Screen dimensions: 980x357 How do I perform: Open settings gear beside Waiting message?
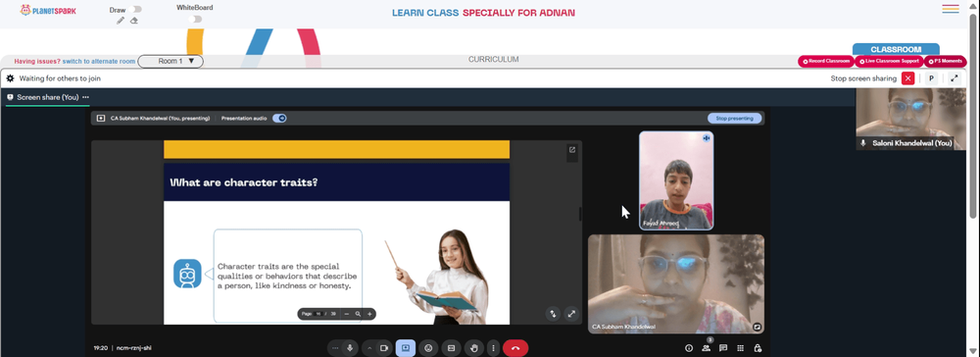(x=10, y=78)
